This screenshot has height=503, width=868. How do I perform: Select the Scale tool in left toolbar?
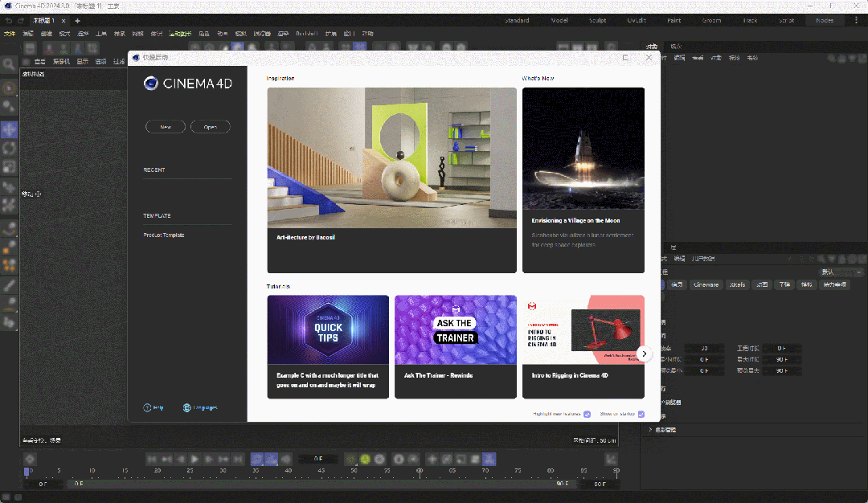point(9,166)
